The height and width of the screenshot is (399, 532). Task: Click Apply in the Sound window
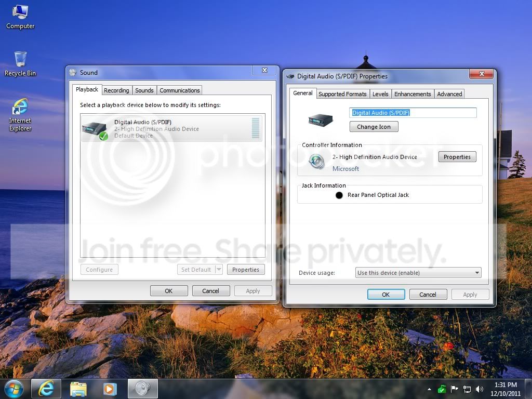tap(253, 291)
